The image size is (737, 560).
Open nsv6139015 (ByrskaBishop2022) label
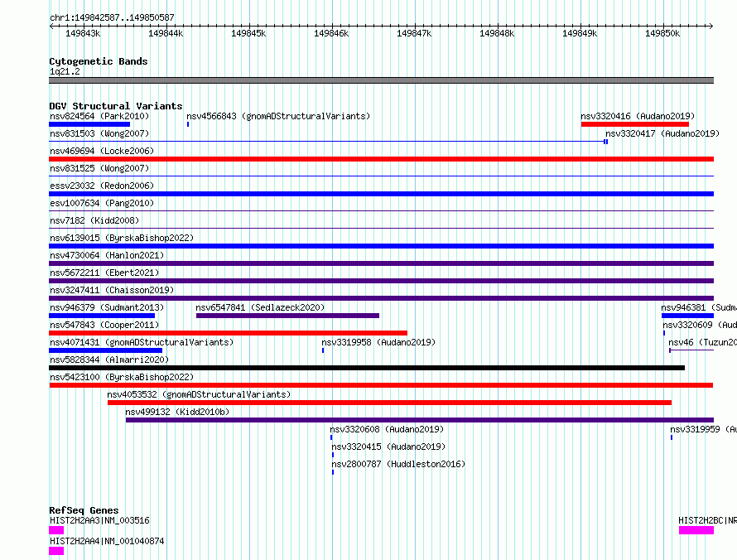(x=122, y=238)
